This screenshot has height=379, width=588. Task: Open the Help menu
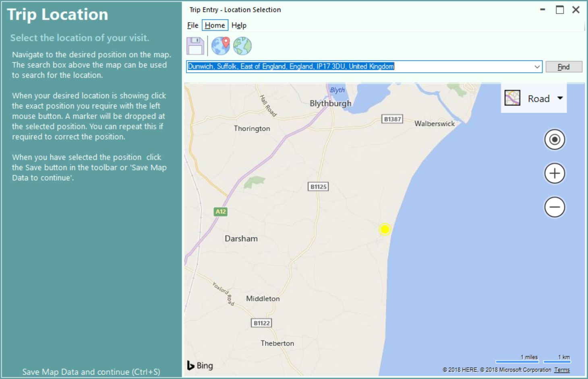[239, 25]
